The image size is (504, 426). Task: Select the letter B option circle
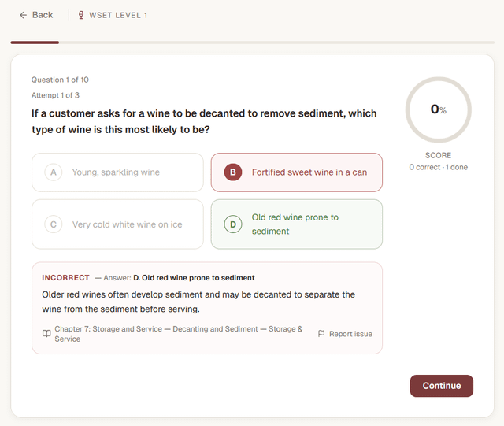tap(233, 172)
